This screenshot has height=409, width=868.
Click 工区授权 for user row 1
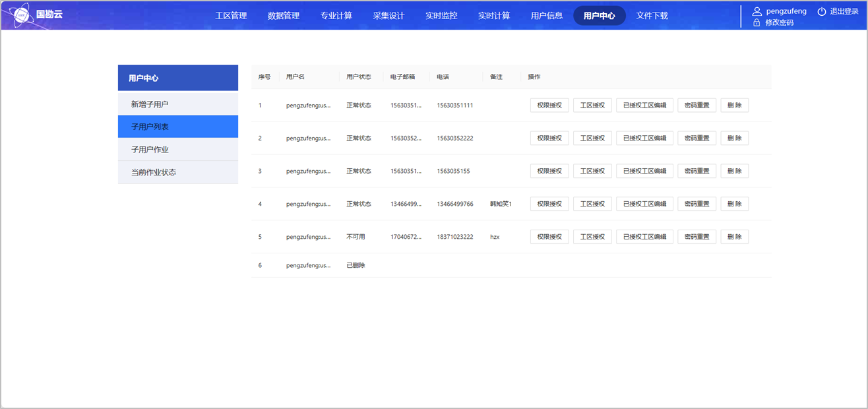pos(592,106)
